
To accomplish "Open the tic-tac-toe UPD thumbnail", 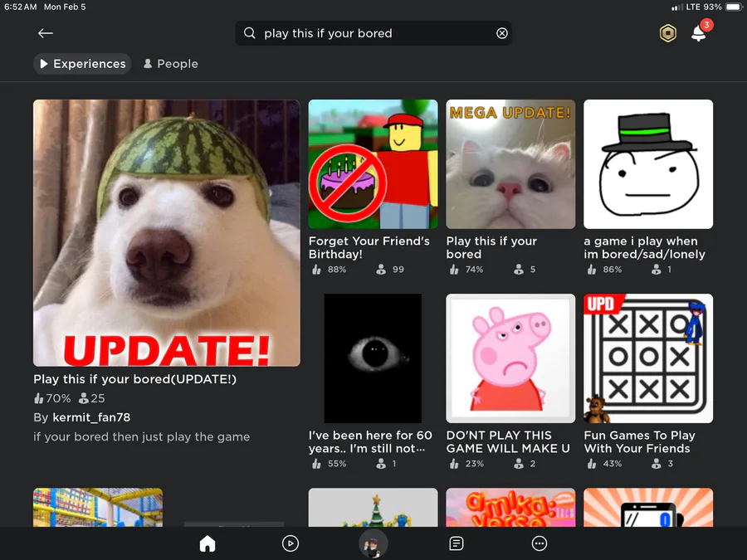I will click(x=648, y=358).
